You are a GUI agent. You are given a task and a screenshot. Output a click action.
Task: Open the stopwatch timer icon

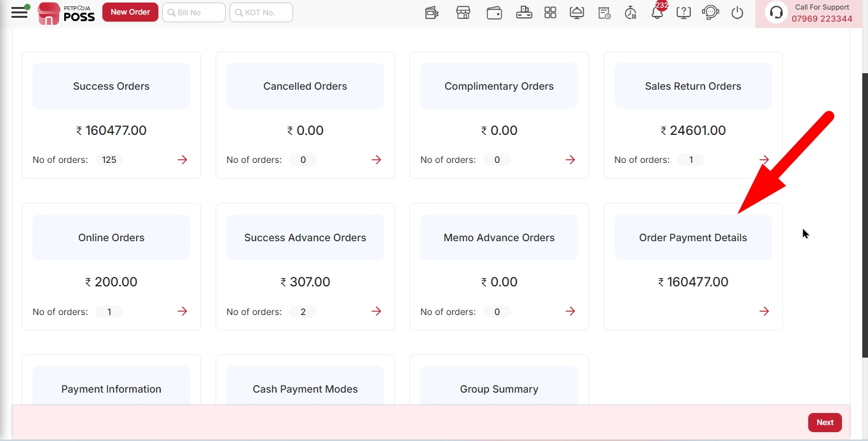[631, 13]
